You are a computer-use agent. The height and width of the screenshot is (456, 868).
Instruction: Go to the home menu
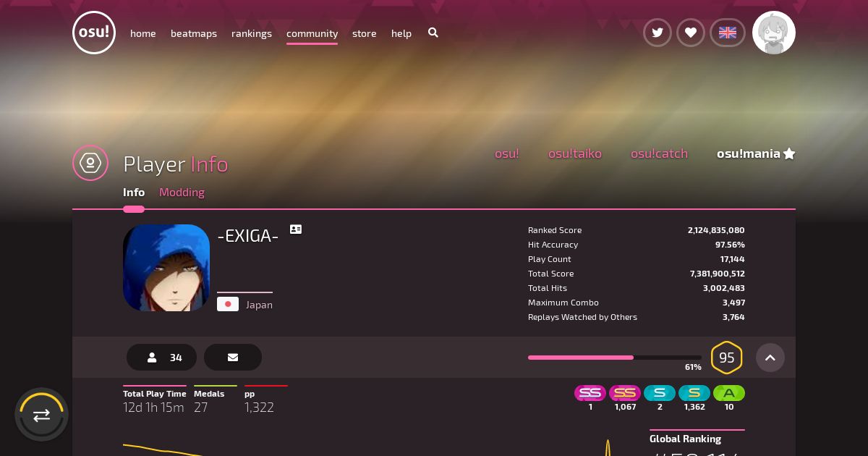tap(143, 33)
